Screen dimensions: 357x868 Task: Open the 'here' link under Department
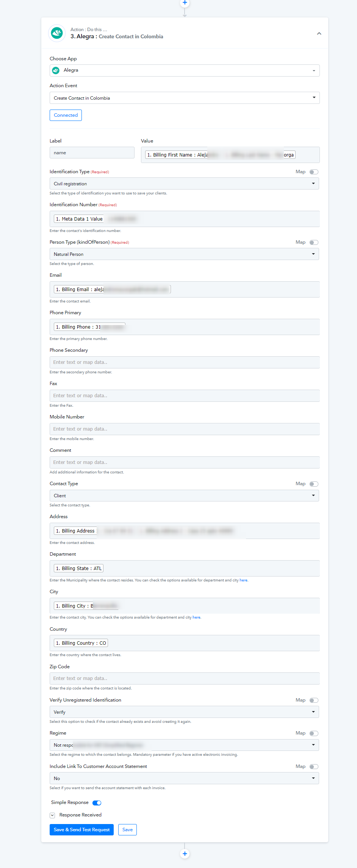coord(243,580)
